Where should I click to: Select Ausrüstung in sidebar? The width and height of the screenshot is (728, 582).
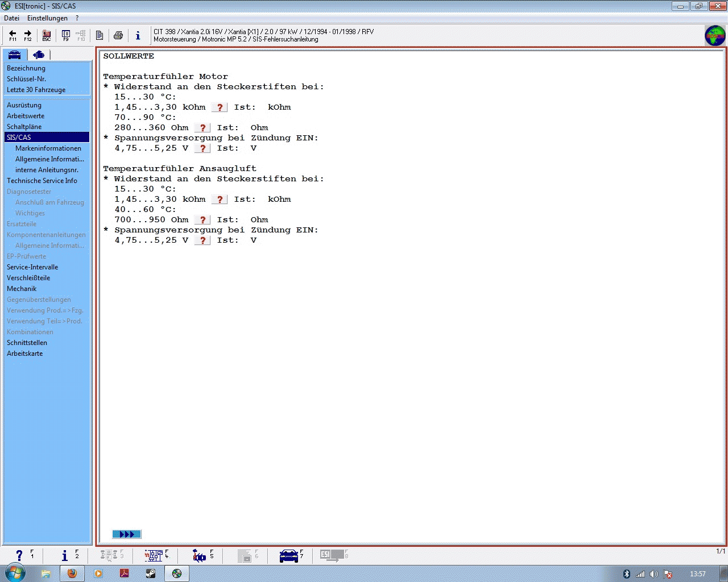[24, 105]
